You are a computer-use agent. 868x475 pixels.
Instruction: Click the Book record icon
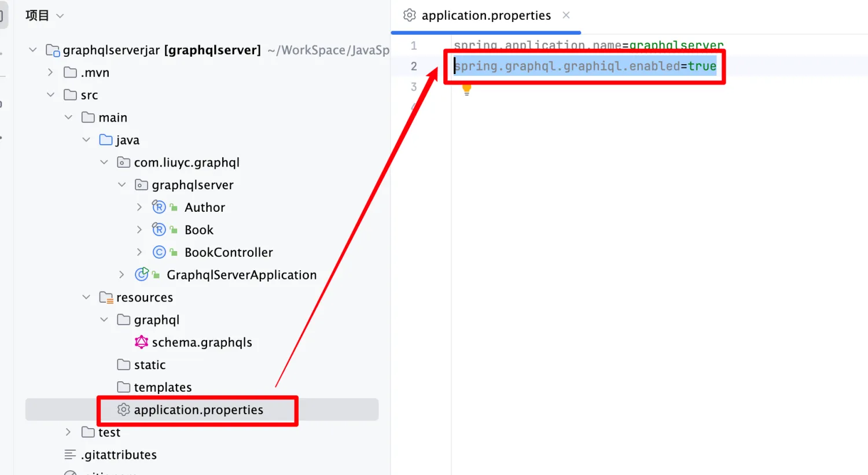pos(159,230)
